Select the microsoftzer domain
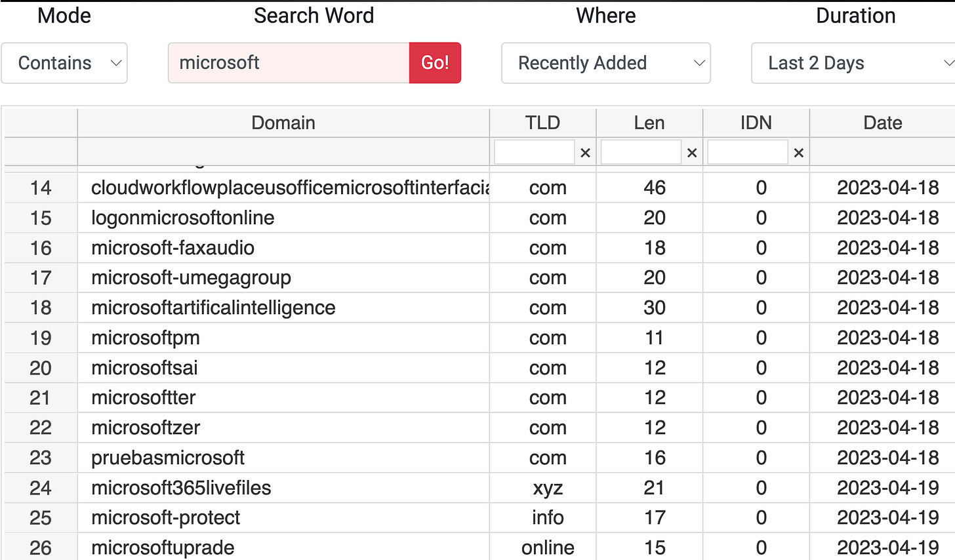The image size is (955, 560). point(146,428)
